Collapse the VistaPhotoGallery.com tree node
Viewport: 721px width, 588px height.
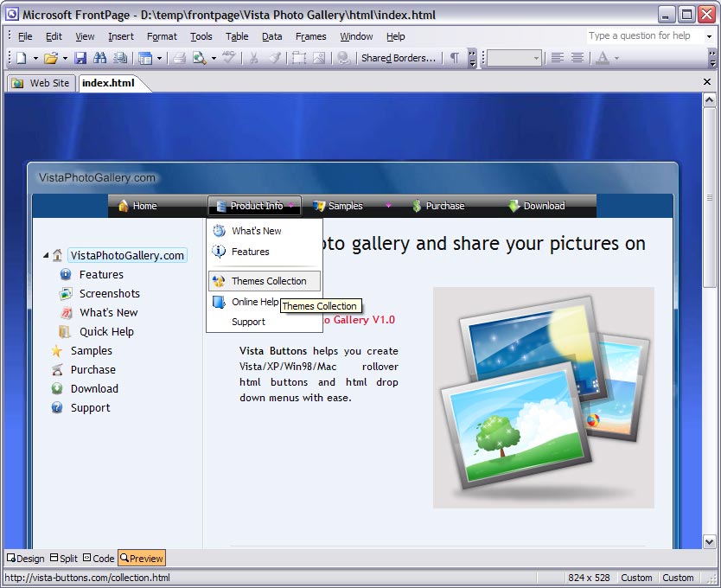click(x=46, y=255)
